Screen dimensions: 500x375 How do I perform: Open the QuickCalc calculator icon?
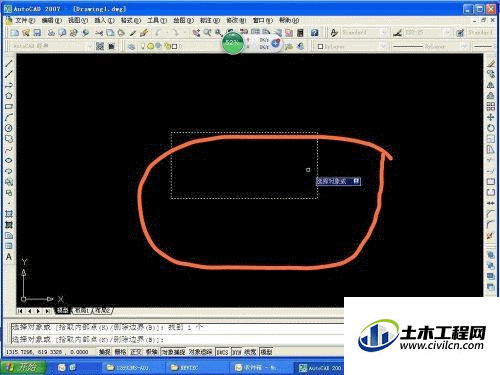tap(300, 33)
